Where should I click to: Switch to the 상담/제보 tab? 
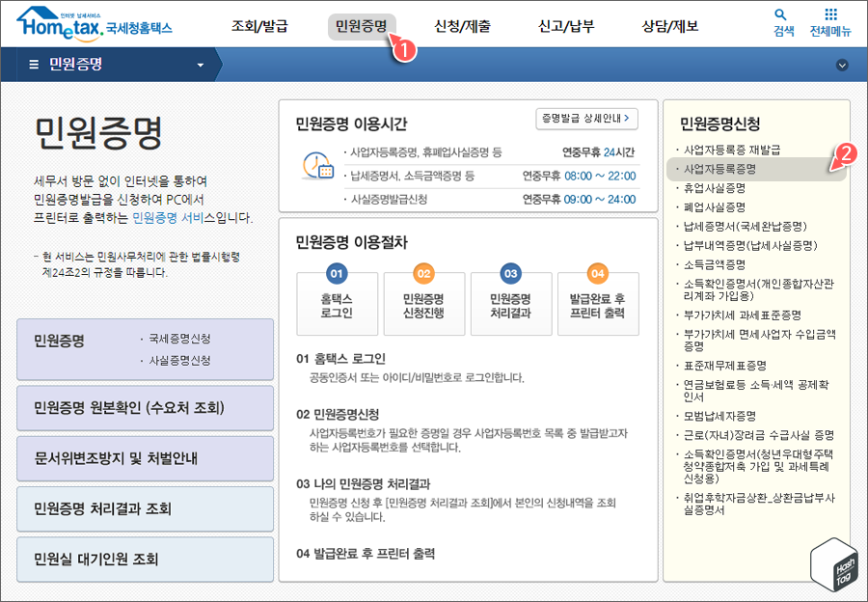pyautogui.click(x=665, y=24)
